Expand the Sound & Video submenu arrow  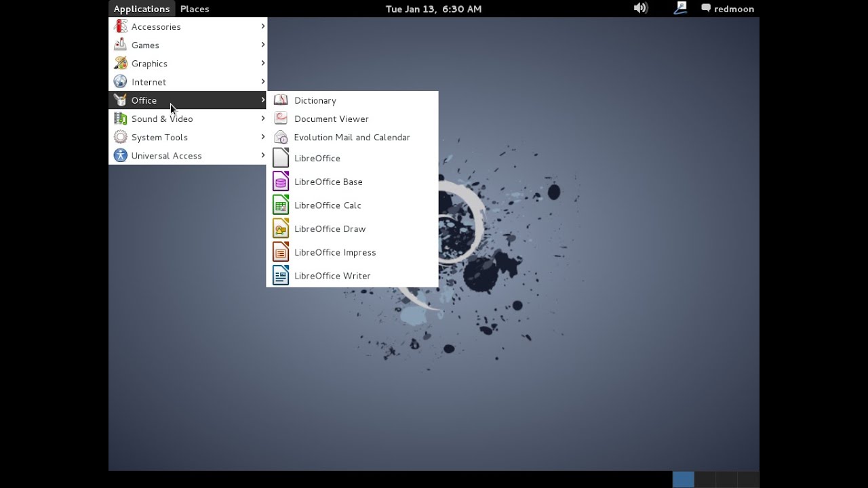[x=263, y=119]
